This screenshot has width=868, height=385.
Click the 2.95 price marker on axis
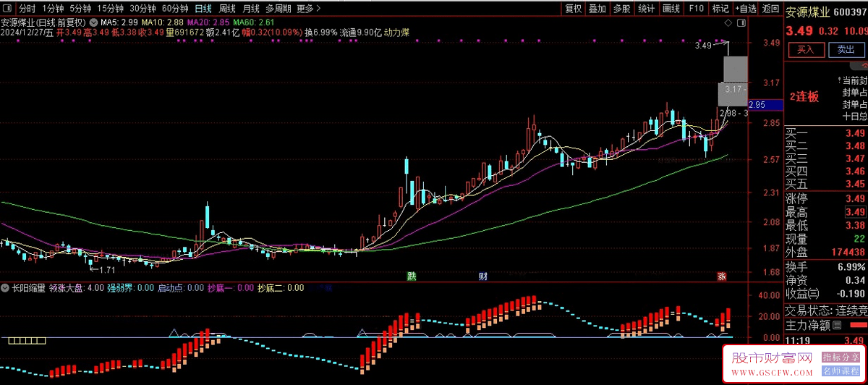tap(757, 105)
